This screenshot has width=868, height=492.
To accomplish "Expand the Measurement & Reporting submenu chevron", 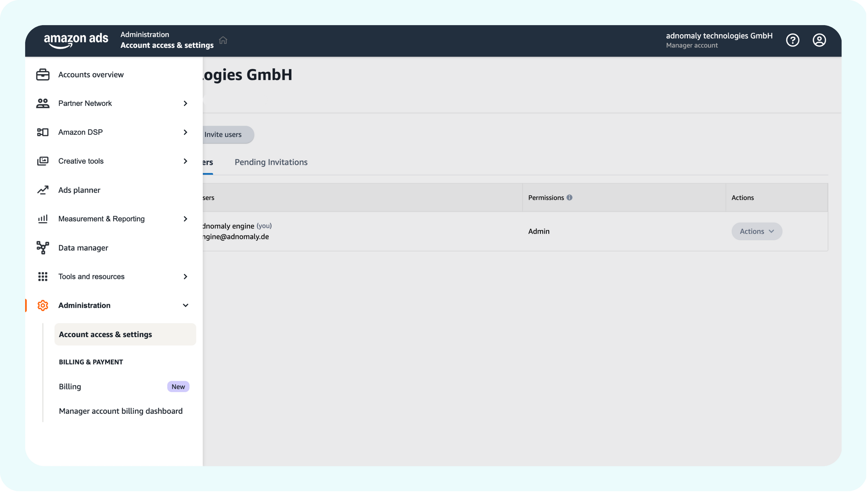I will pos(185,219).
